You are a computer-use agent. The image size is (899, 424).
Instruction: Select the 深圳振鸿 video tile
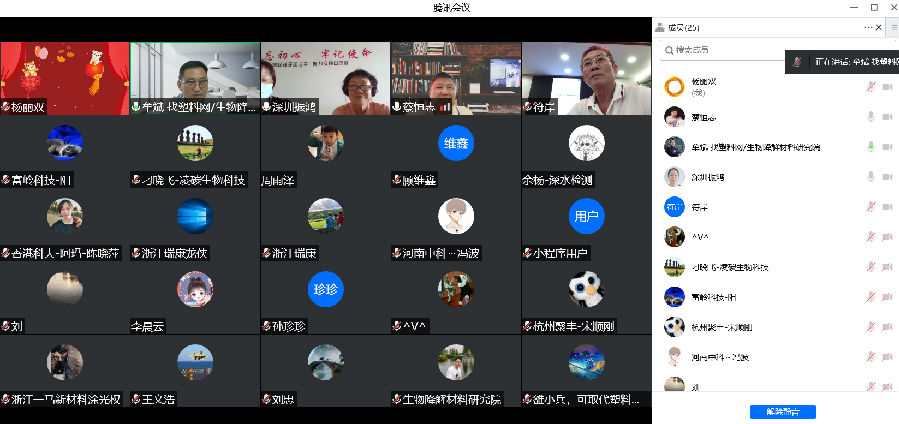pyautogui.click(x=326, y=78)
